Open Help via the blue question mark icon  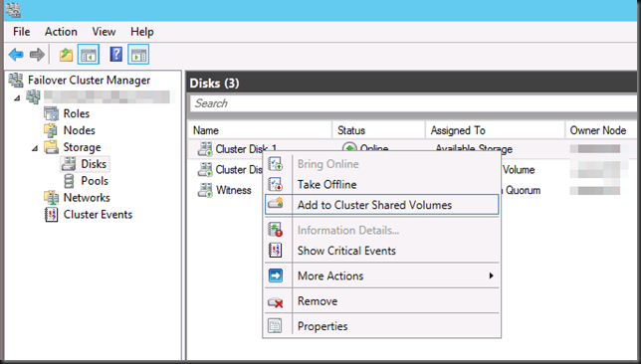pos(116,54)
